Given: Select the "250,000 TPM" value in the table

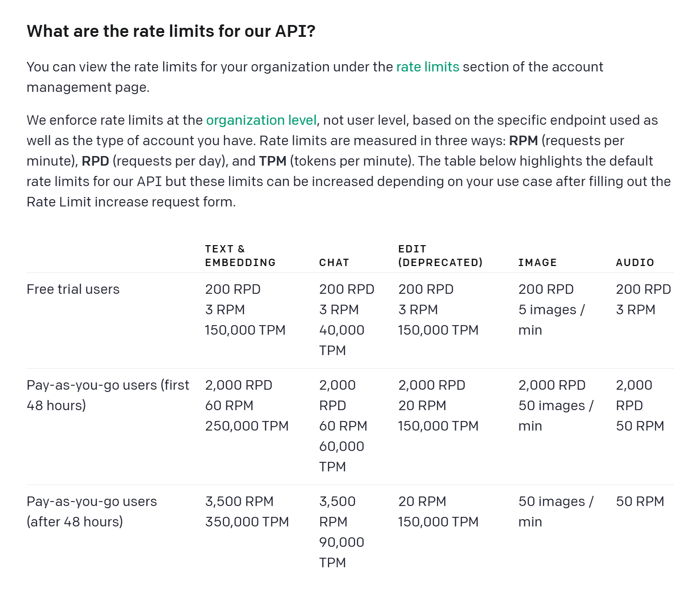Looking at the screenshot, I should 247,426.
